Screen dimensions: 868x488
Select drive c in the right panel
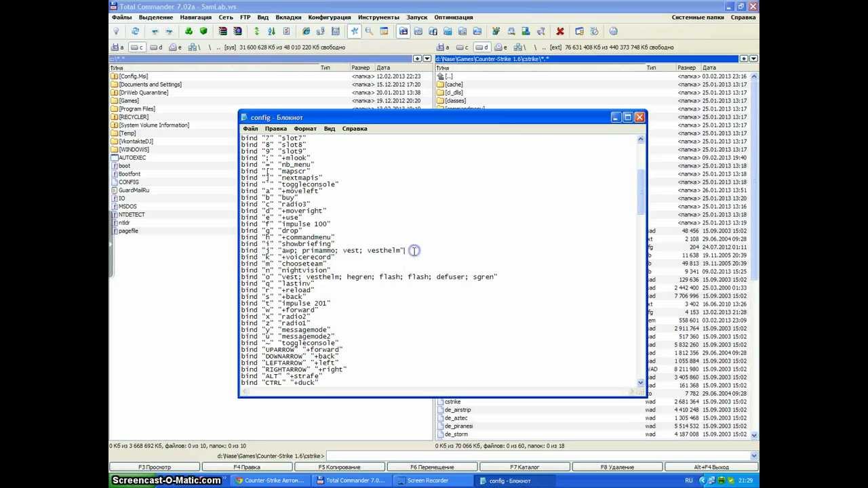(x=462, y=47)
